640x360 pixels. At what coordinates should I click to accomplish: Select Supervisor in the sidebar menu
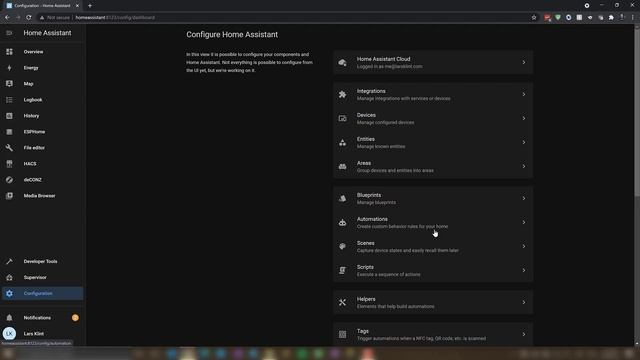[x=42, y=278]
